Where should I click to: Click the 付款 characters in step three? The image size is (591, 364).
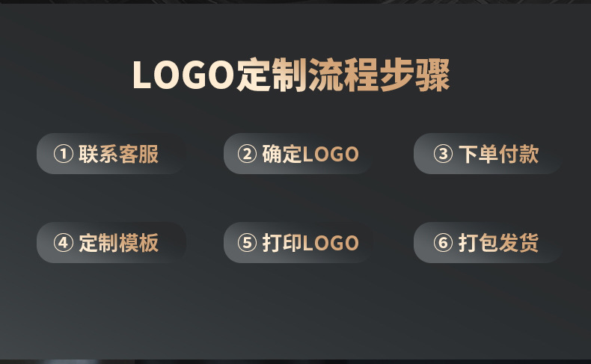click(x=518, y=154)
